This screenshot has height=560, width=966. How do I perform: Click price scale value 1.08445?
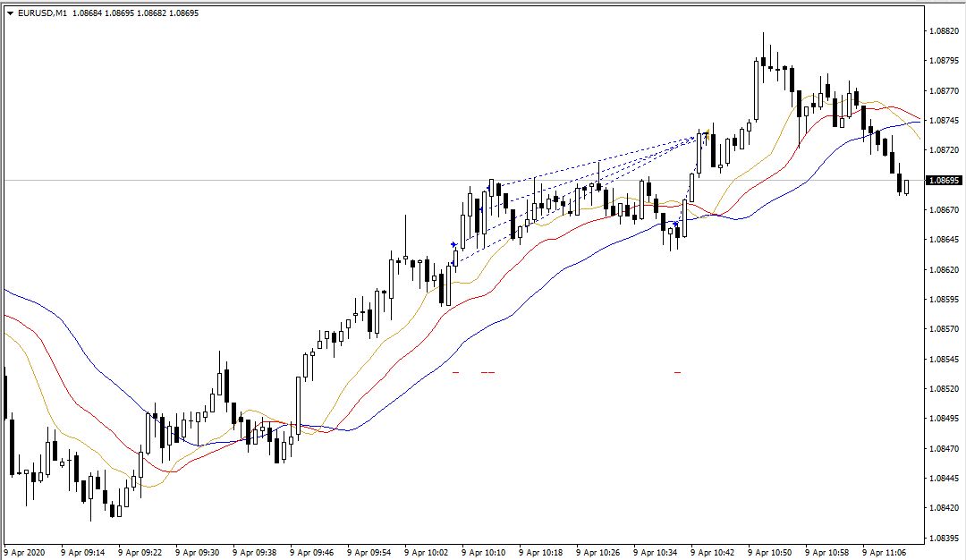tap(944, 478)
